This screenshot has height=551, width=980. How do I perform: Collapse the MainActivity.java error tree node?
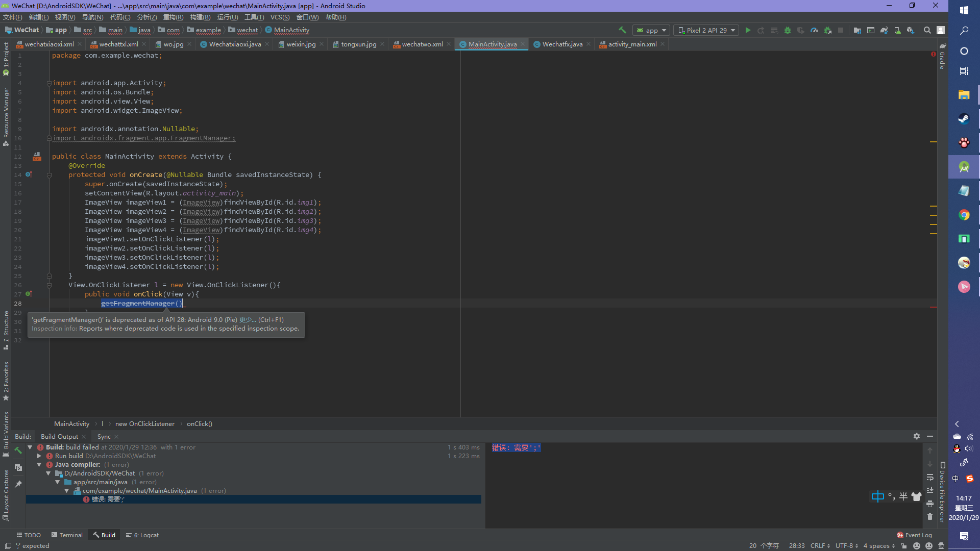[67, 490]
